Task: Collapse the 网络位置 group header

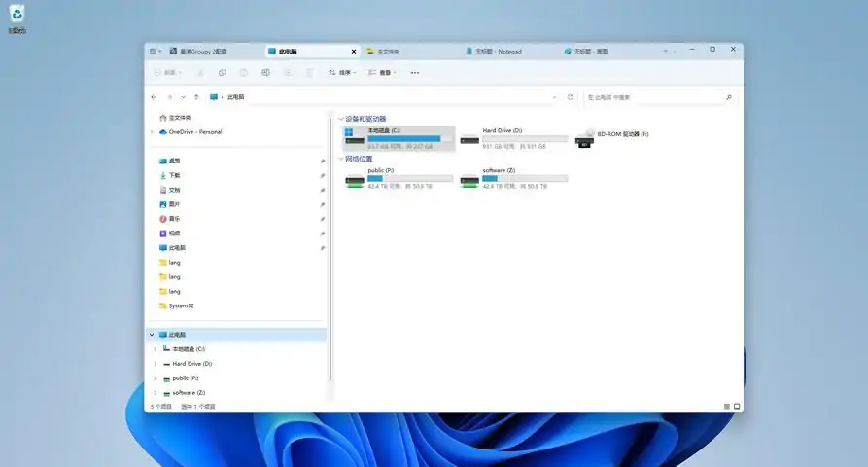Action: click(x=340, y=159)
